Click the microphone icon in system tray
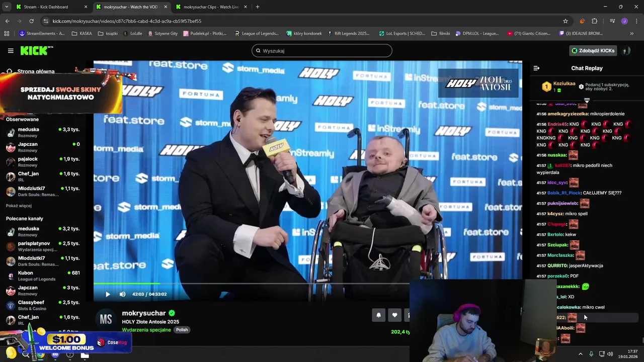Image resolution: width=644 pixels, height=362 pixels. 591,354
